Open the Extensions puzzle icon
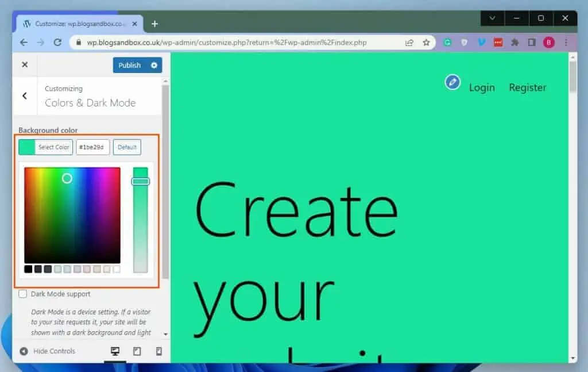The height and width of the screenshot is (372, 588). [x=515, y=43]
